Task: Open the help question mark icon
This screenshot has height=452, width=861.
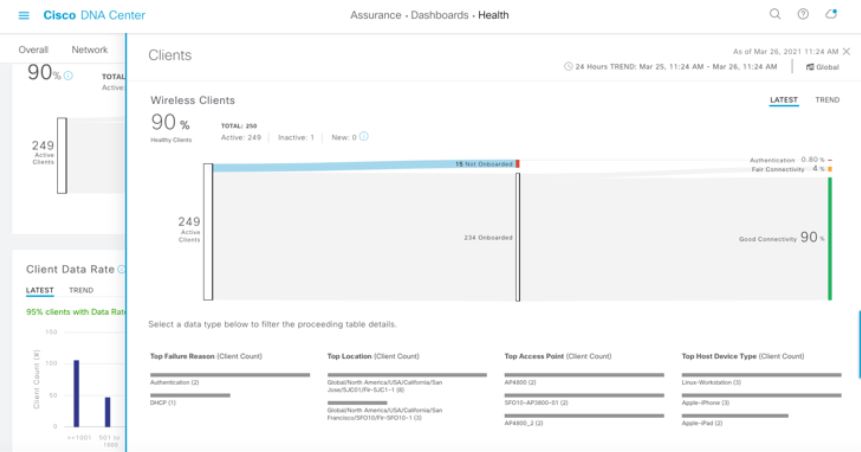Action: (802, 15)
